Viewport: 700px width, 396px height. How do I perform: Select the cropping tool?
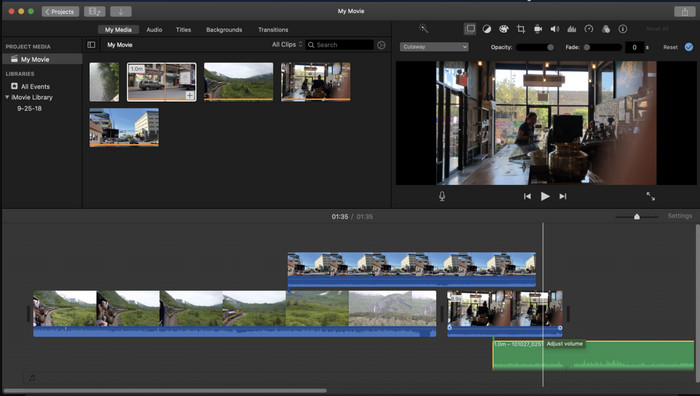pos(521,29)
